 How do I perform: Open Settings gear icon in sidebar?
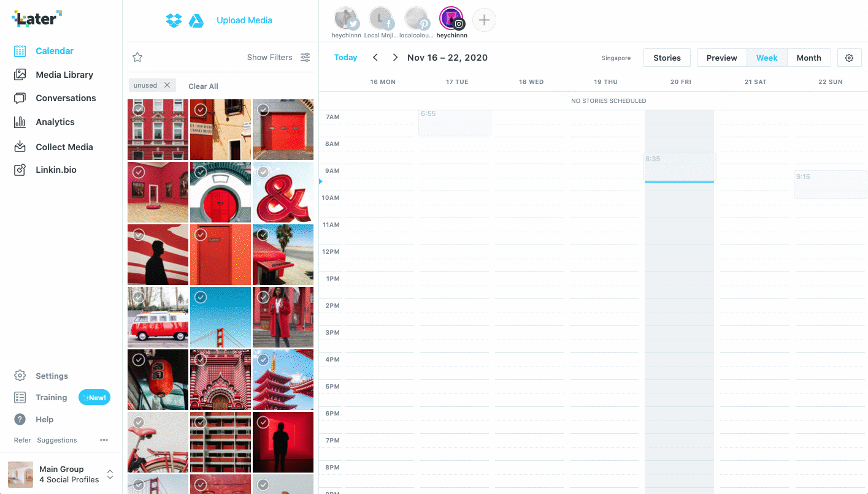tap(20, 376)
